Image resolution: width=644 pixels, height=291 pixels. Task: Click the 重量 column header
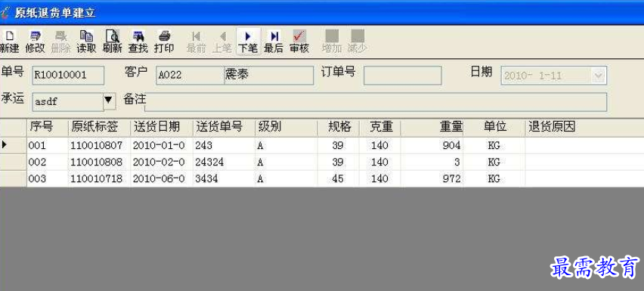pyautogui.click(x=432, y=127)
